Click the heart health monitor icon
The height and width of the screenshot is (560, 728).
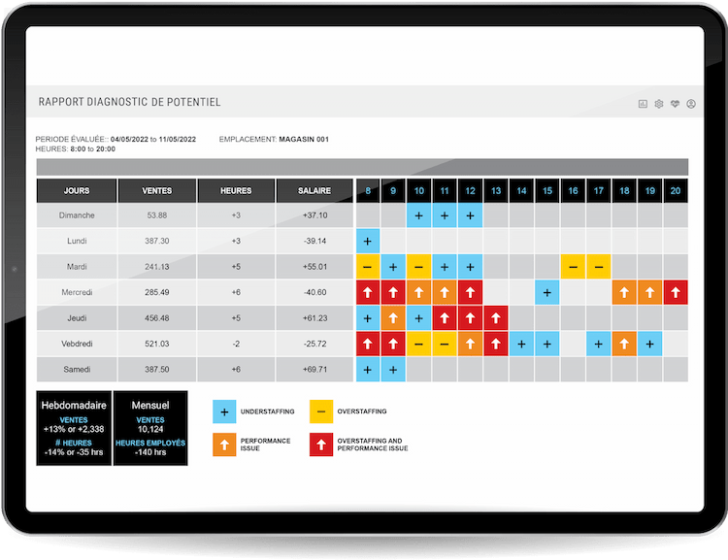click(x=675, y=104)
